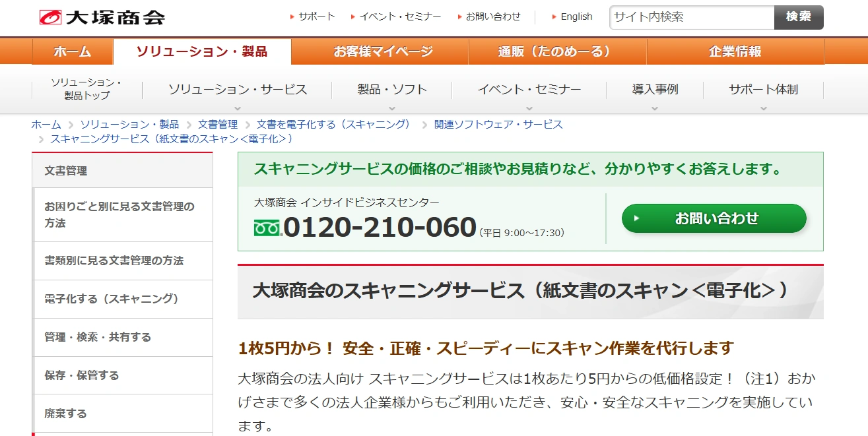The image size is (868, 436).
Task: Open the 企業情報 tab
Action: [x=735, y=51]
